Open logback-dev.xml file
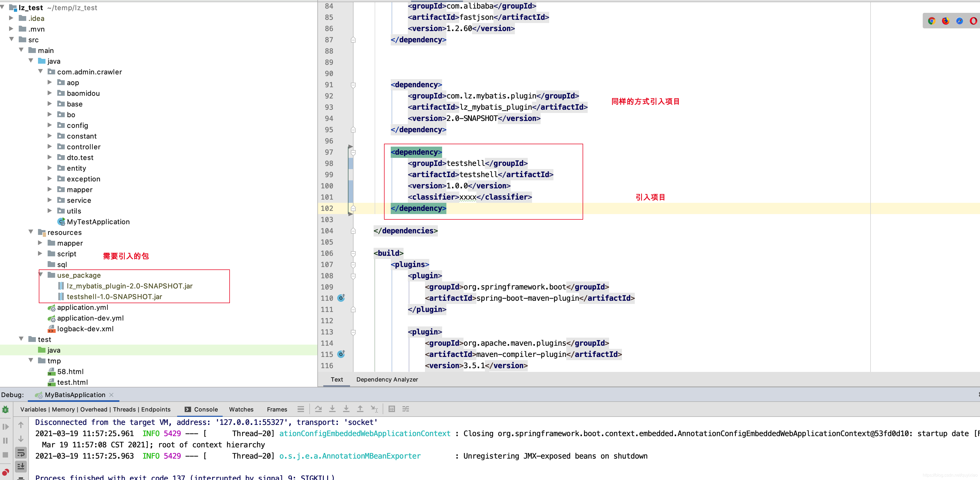The width and height of the screenshot is (980, 480). (85, 329)
